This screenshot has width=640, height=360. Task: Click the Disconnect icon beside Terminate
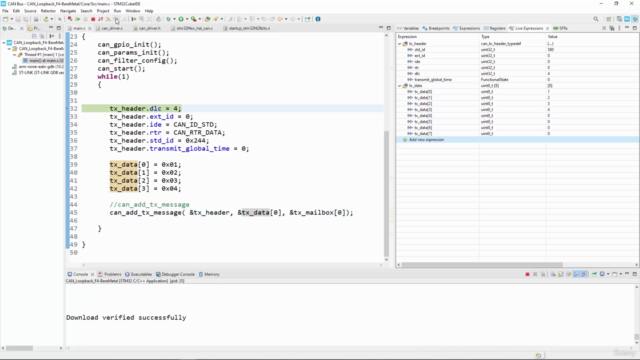[100, 19]
